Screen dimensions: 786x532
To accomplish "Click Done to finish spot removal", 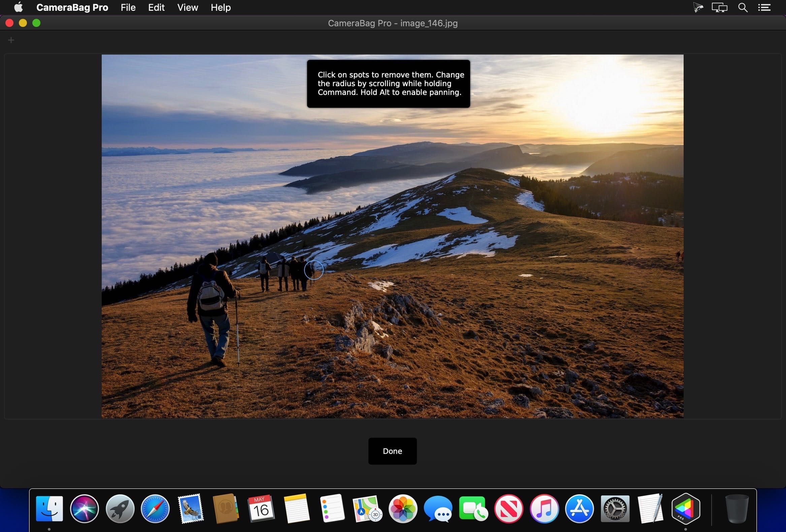I will (392, 451).
